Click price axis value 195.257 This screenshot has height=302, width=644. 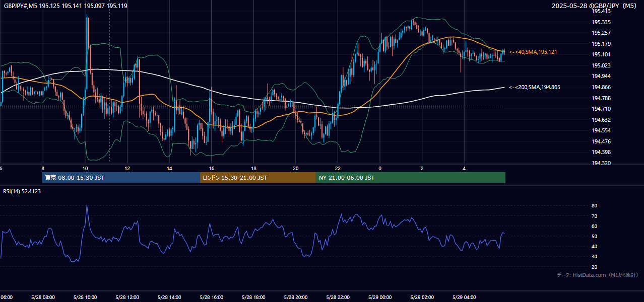[601, 33]
